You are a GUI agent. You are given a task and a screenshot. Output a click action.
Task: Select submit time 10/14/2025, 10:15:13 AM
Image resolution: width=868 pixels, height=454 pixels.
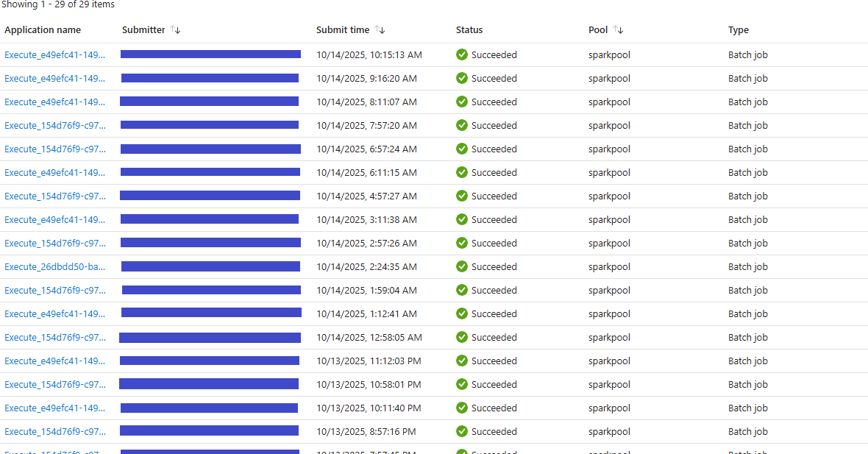tap(369, 54)
